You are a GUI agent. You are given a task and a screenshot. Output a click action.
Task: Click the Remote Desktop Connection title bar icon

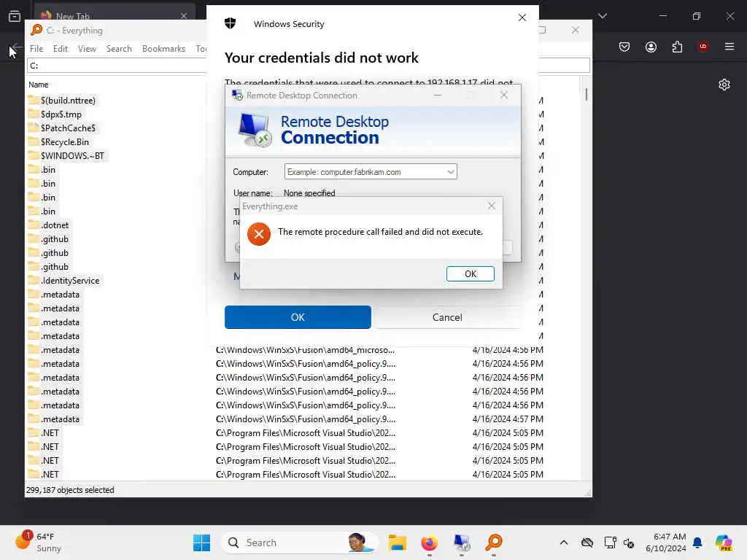[237, 96]
